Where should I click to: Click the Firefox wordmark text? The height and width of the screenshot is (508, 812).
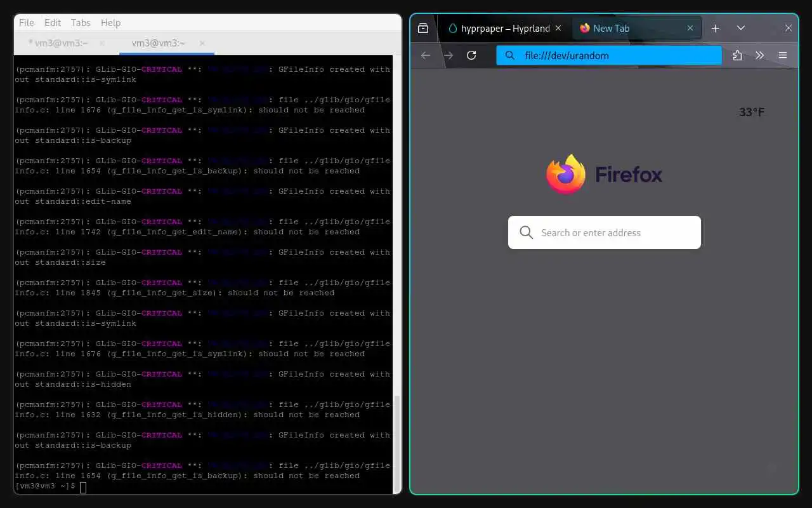click(629, 175)
